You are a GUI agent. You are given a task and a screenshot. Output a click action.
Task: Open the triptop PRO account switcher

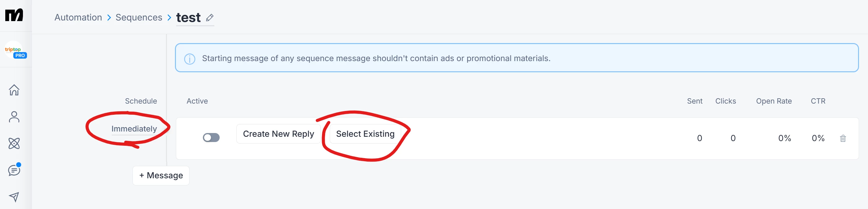point(16,50)
